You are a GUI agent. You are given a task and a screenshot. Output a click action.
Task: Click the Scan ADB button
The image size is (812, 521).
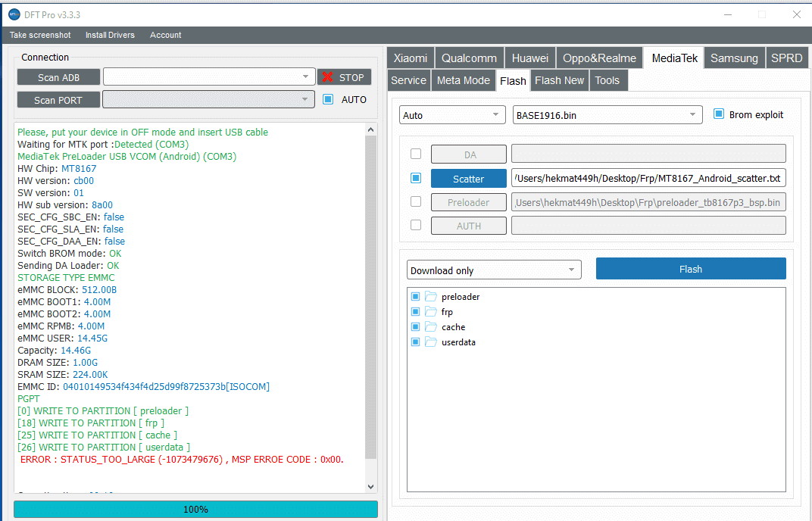pos(58,77)
